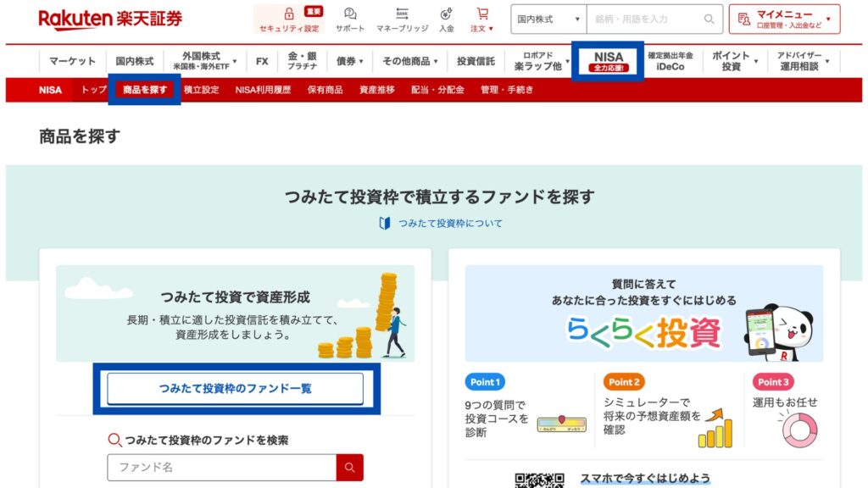Expand the その他商品 menu
Viewport: 868px width, 488px height.
tap(410, 61)
